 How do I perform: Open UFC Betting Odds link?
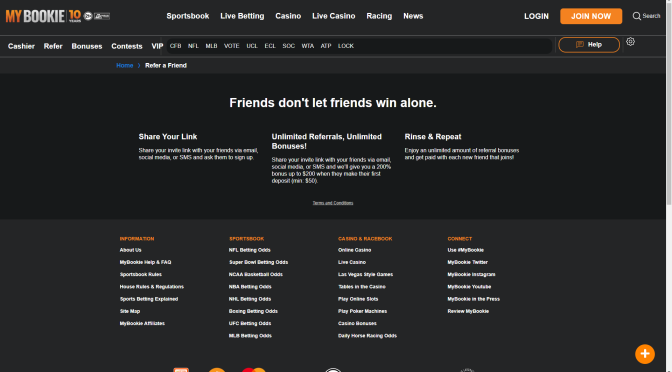[250, 324]
